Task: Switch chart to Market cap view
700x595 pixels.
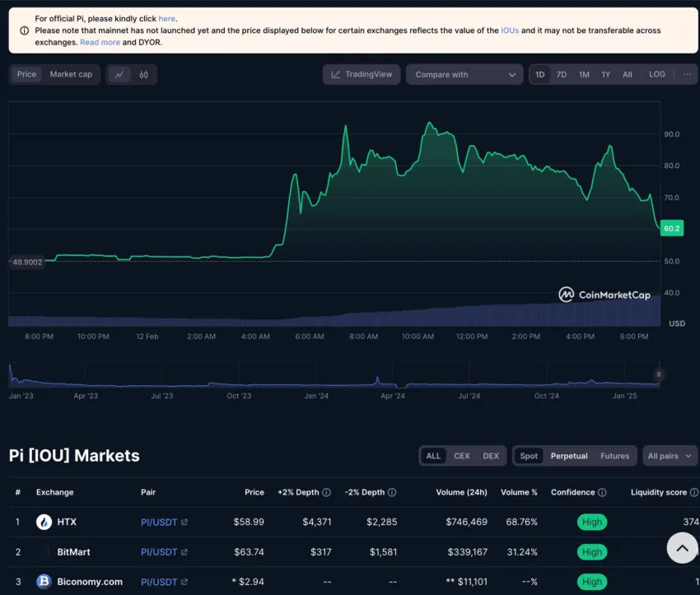Action: (x=71, y=75)
